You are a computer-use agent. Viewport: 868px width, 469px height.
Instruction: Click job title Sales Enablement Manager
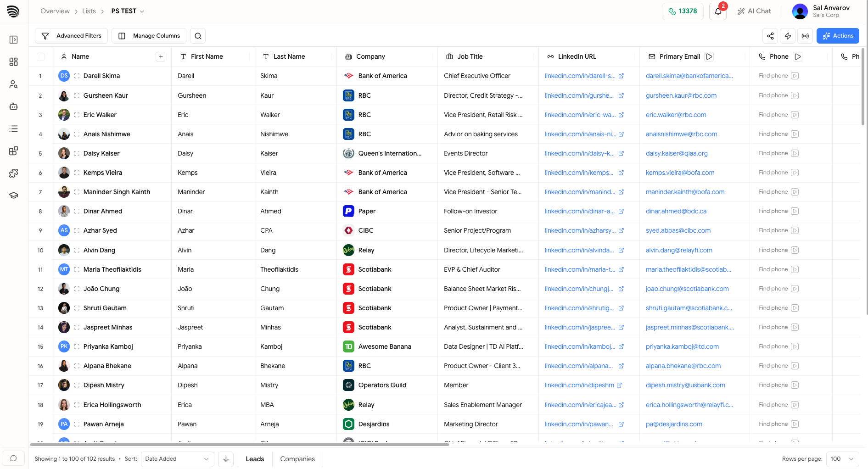pyautogui.click(x=483, y=405)
